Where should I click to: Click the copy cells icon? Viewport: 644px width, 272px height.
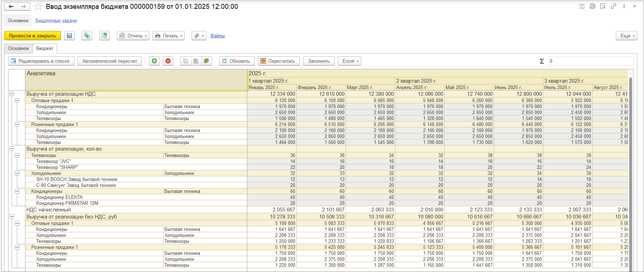coord(186,61)
